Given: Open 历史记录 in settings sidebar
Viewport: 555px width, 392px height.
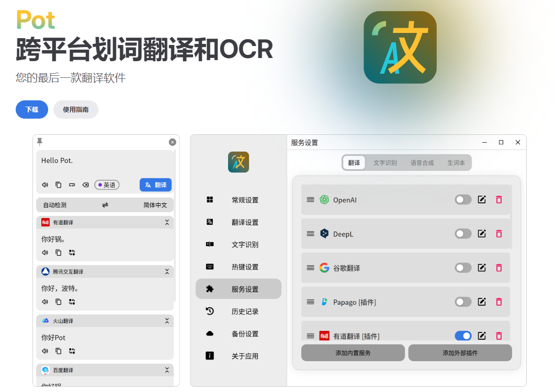Looking at the screenshot, I should click(238, 312).
